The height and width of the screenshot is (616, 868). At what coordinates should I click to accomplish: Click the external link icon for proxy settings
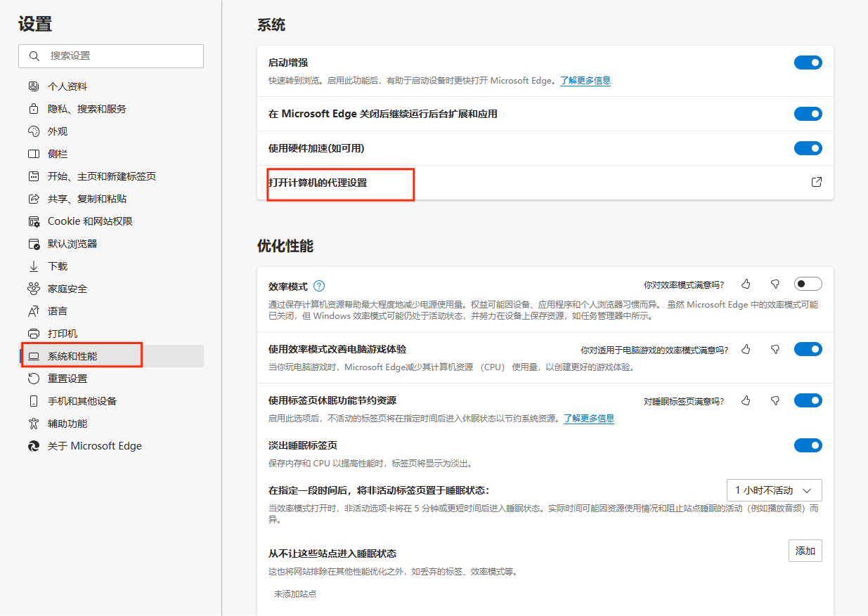coord(816,183)
